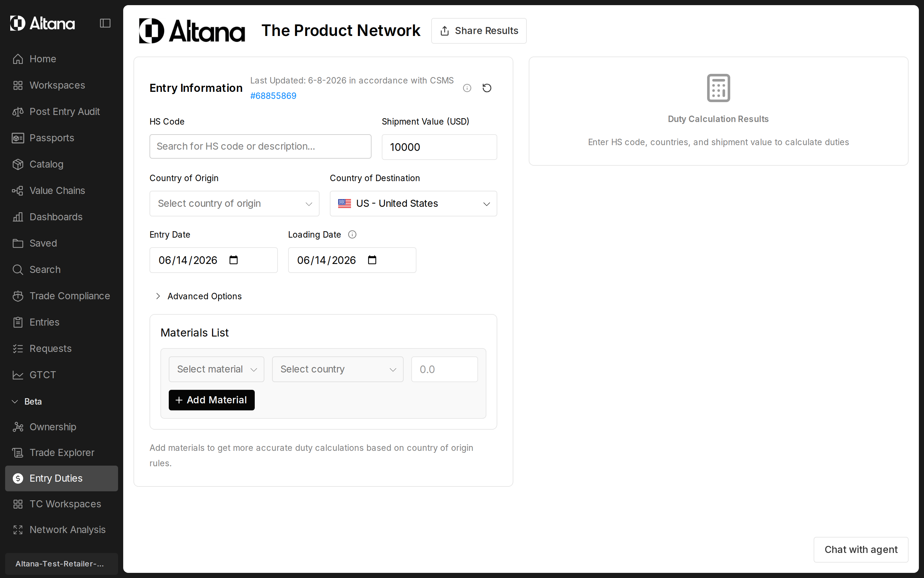This screenshot has height=578, width=924.
Task: Navigate to Post Entry Audit
Action: [62, 112]
